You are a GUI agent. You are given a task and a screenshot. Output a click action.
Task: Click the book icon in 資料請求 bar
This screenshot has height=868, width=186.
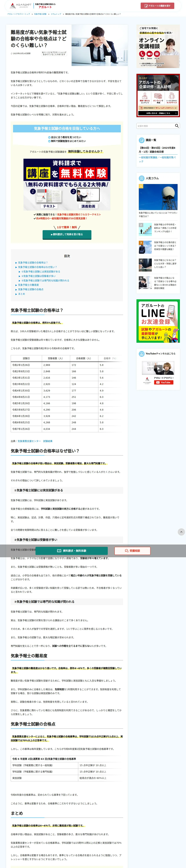point(59,551)
